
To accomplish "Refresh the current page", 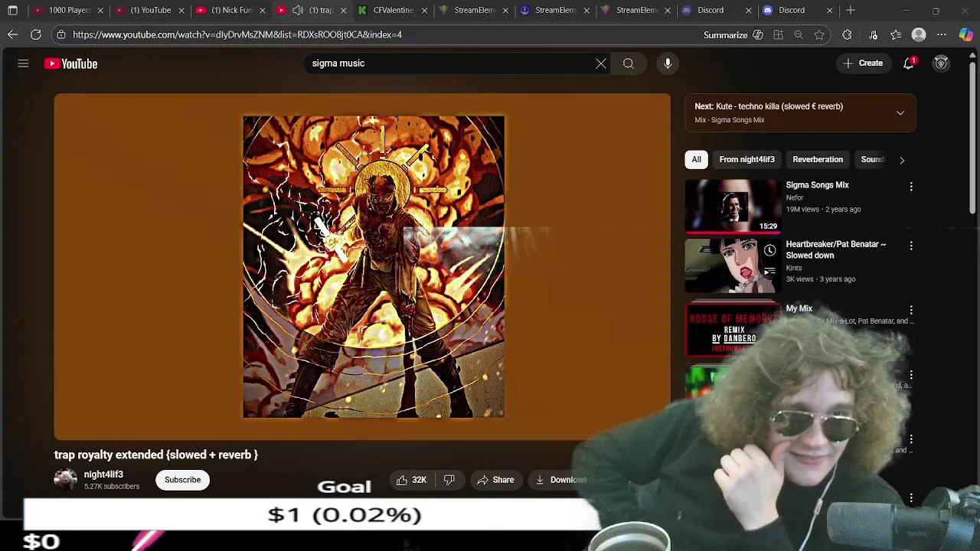I will 36,34.
